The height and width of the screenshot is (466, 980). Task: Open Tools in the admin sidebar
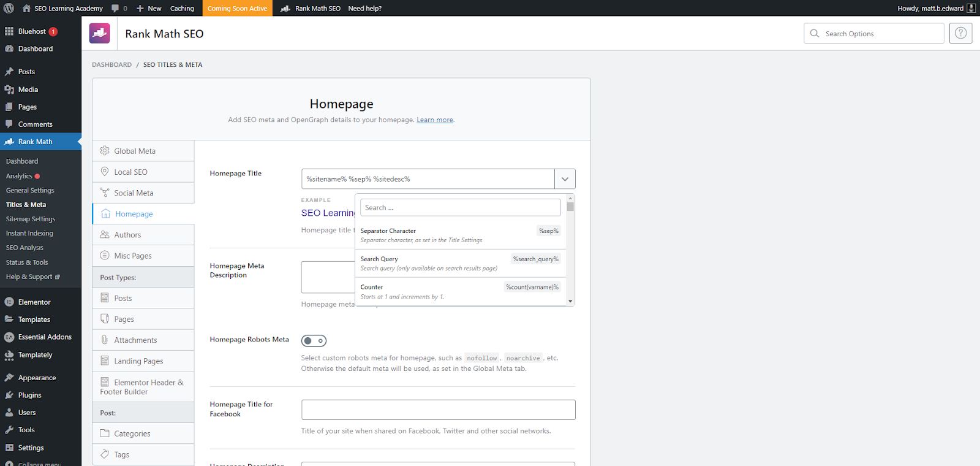tap(40, 430)
